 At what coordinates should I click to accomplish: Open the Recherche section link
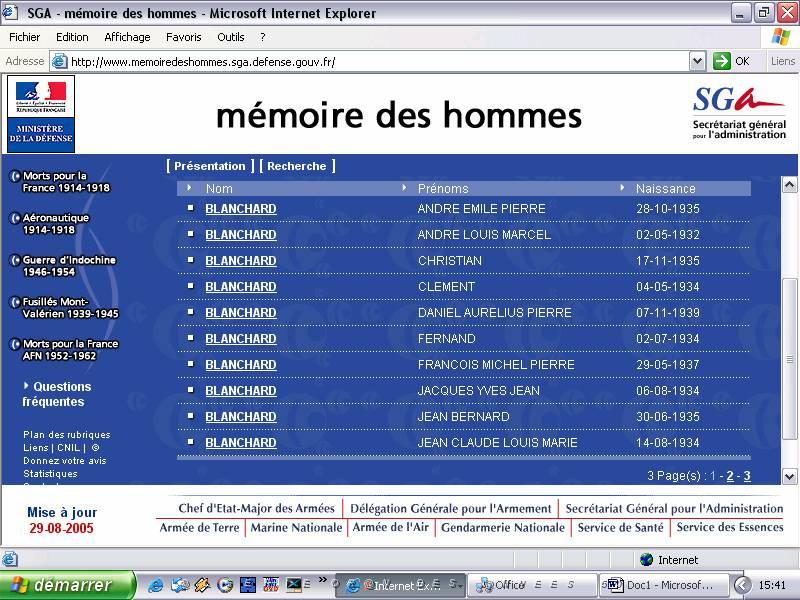(297, 166)
